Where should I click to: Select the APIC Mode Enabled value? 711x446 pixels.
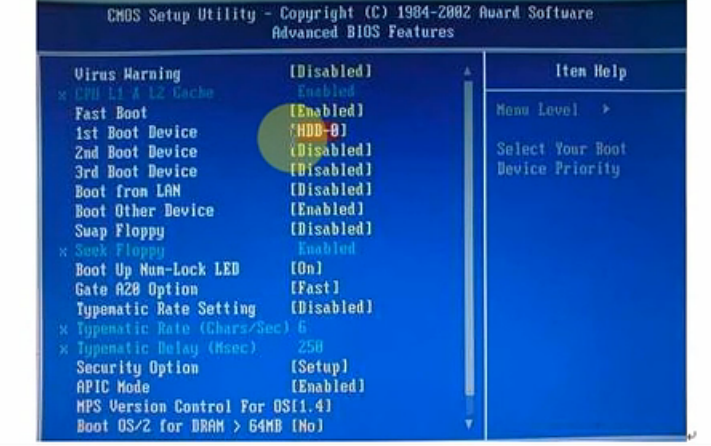[327, 386]
